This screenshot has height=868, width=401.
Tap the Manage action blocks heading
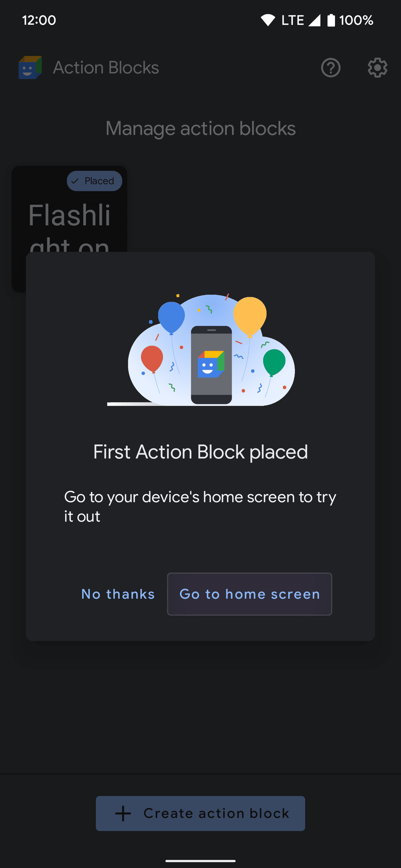[x=200, y=128]
